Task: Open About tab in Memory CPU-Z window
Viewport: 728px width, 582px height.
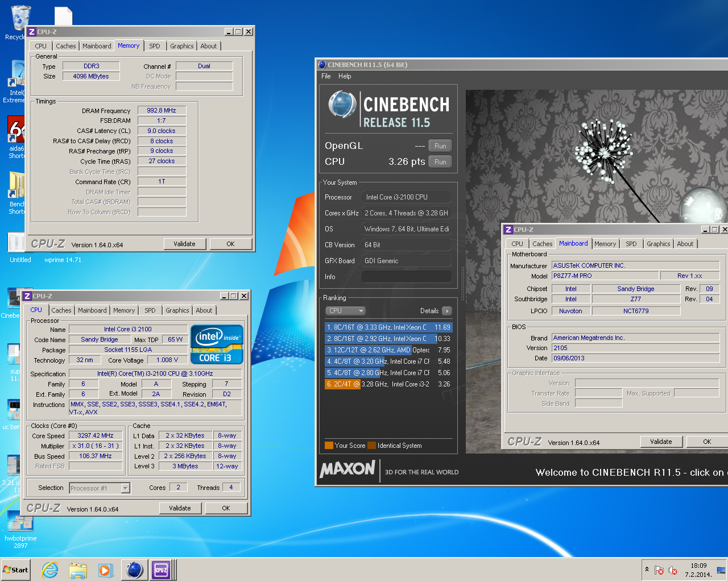Action: click(x=209, y=46)
